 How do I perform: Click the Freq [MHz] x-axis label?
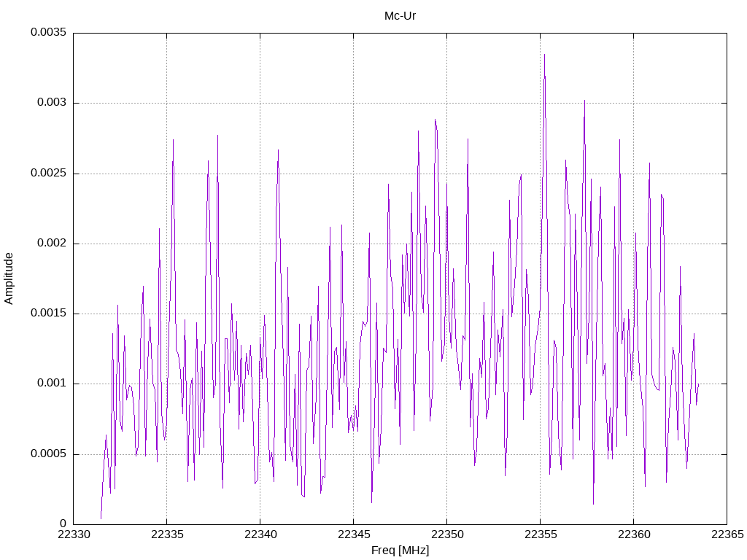click(x=400, y=550)
